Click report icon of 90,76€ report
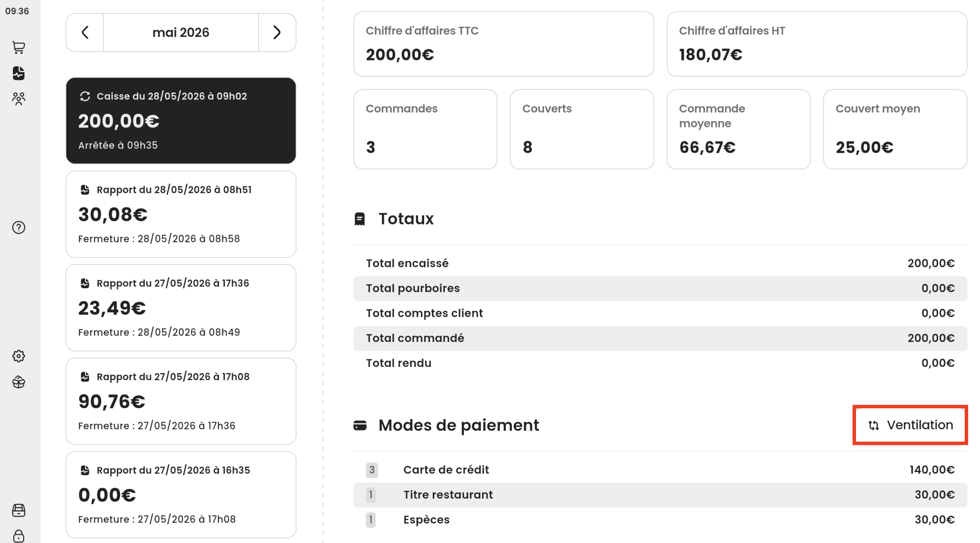 pos(85,377)
